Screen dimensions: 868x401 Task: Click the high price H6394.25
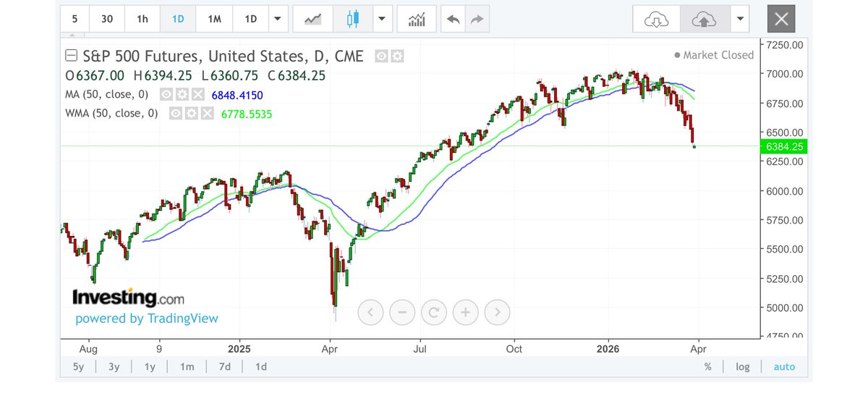point(163,75)
